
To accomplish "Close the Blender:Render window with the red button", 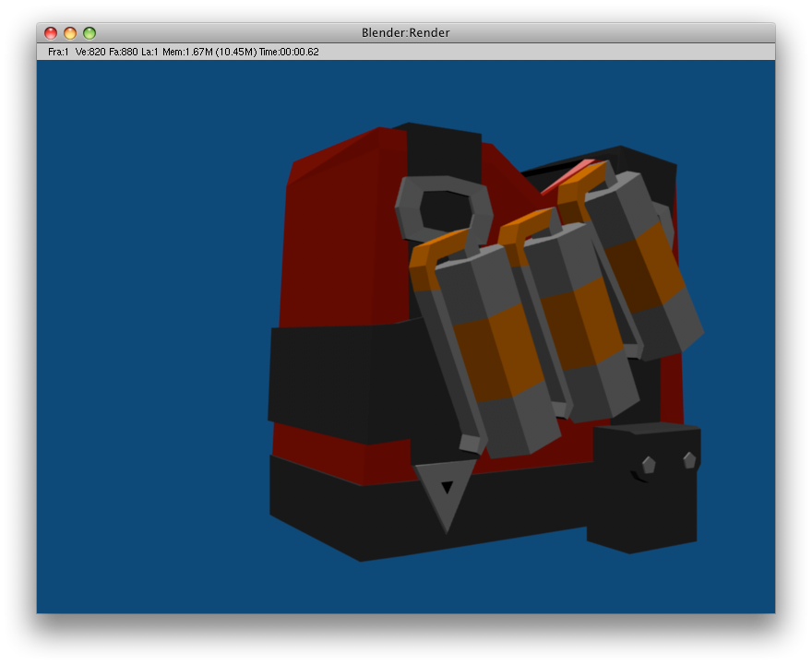I will (x=51, y=33).
